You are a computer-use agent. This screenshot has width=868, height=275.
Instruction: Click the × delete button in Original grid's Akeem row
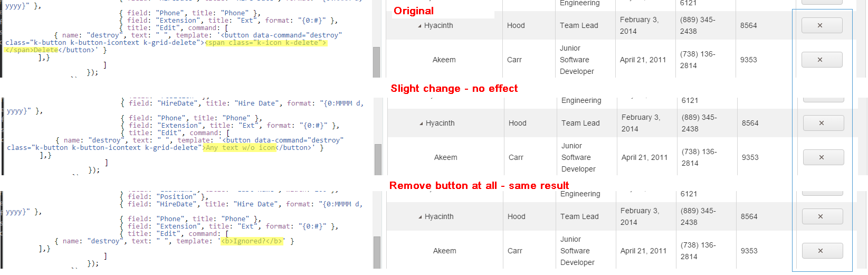click(x=822, y=60)
